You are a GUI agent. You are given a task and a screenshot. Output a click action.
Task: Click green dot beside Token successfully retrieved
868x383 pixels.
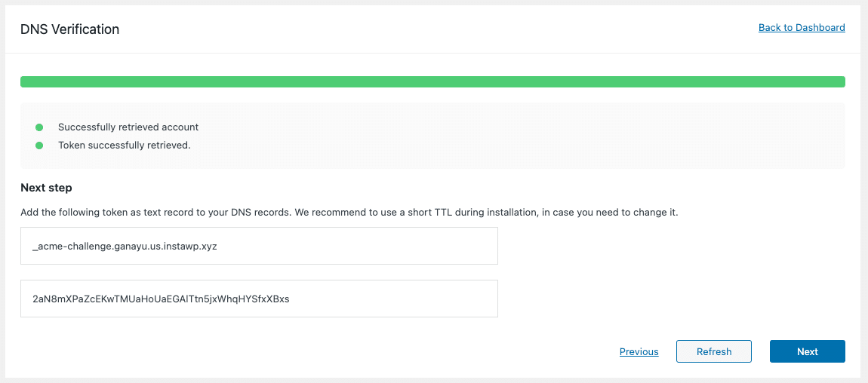click(39, 146)
